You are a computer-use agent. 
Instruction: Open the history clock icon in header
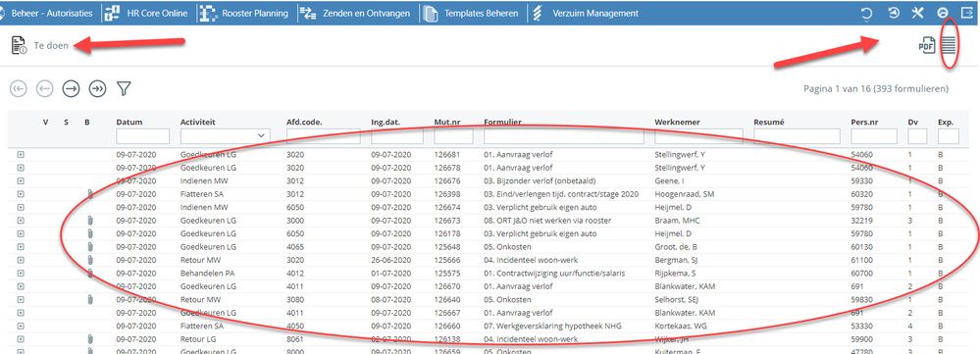coord(895,13)
